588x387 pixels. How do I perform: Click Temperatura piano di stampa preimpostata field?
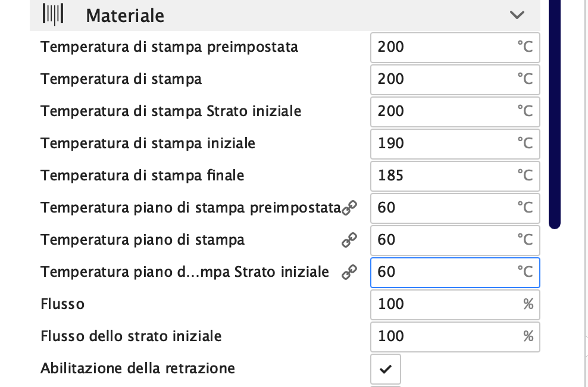[x=455, y=208]
